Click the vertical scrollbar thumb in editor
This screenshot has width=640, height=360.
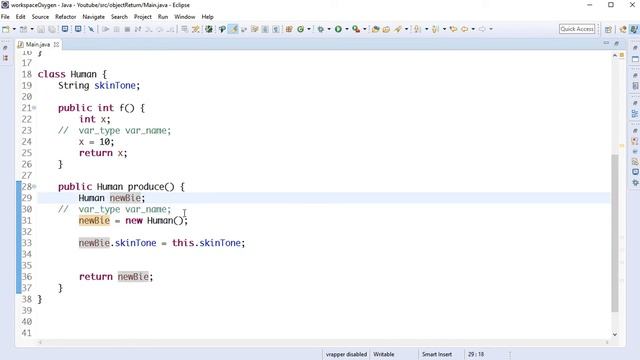pos(615,233)
